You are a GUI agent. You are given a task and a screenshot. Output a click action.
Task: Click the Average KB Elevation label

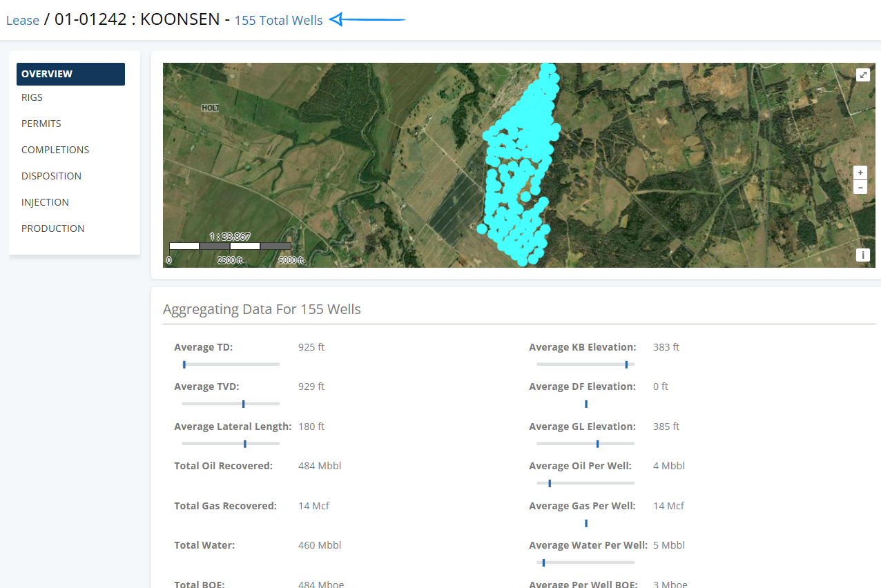[x=583, y=347]
